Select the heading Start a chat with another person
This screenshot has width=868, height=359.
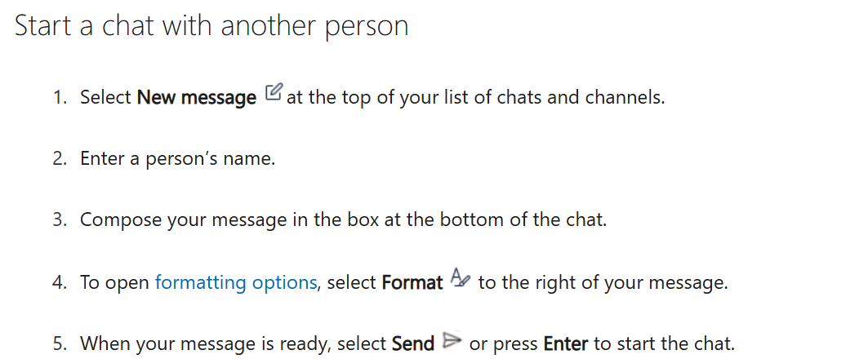[211, 25]
